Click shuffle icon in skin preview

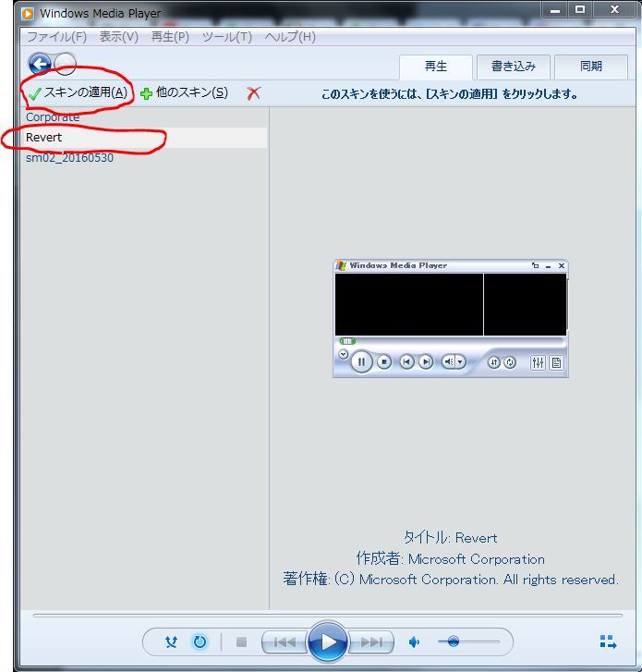[x=494, y=362]
